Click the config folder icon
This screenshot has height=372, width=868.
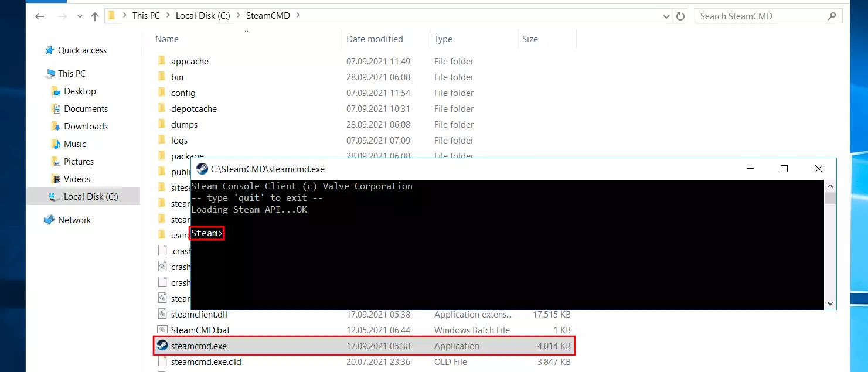(162, 93)
